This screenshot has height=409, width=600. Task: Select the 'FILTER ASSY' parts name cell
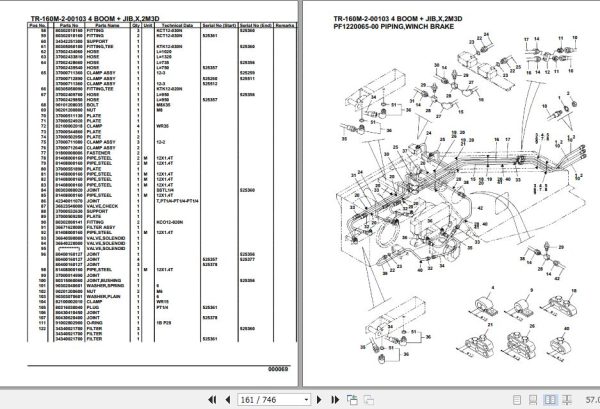(101, 227)
